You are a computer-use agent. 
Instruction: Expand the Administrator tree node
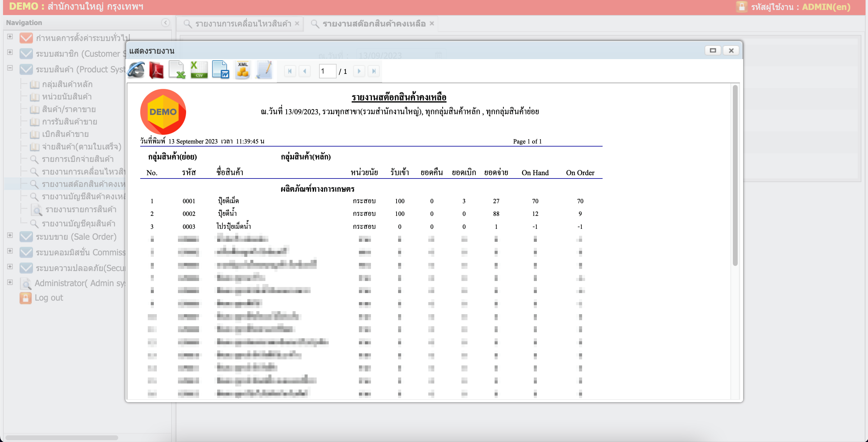pos(10,282)
